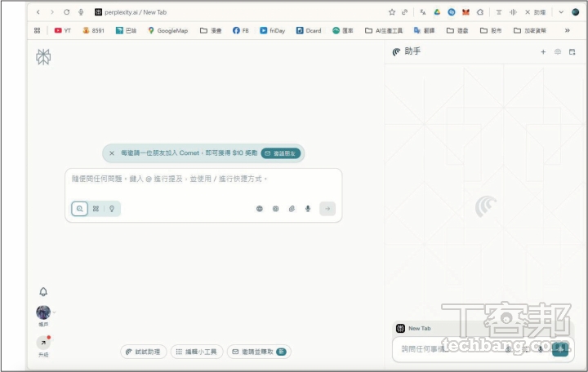Select the lightbulb labs mode toggle

click(x=112, y=209)
